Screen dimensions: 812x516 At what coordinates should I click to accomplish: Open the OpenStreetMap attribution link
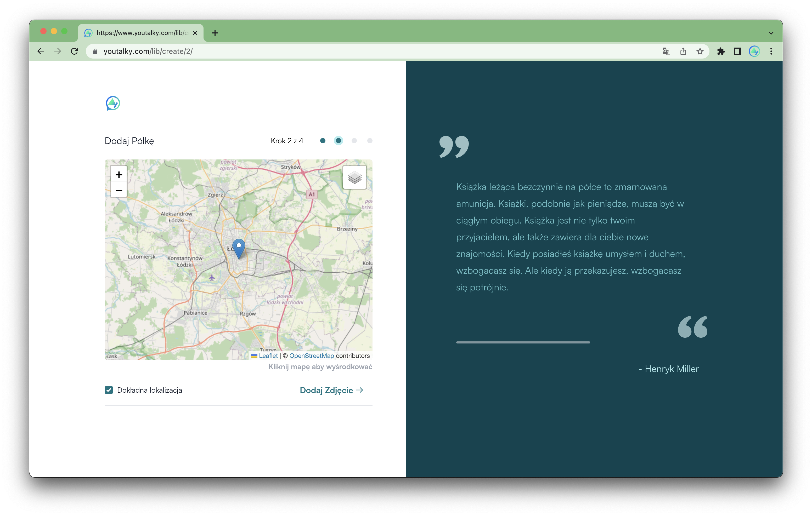click(311, 356)
